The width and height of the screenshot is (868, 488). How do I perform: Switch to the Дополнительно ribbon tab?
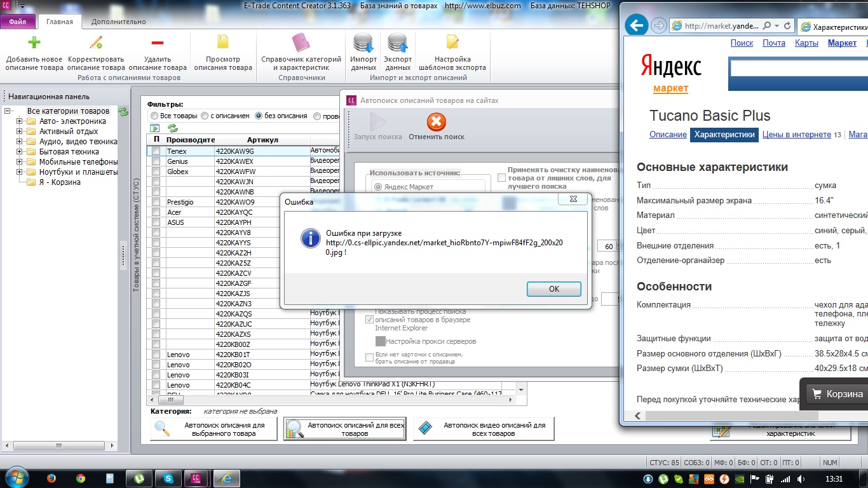tap(118, 22)
